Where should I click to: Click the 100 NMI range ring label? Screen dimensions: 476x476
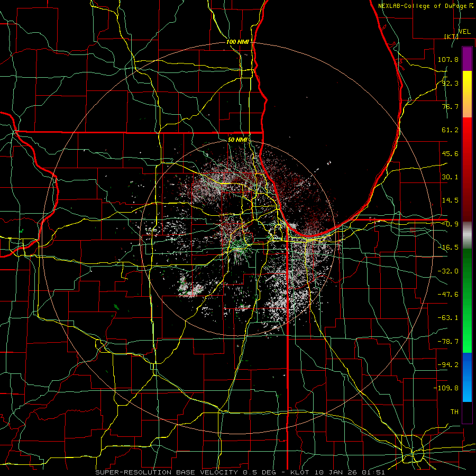[x=237, y=42]
